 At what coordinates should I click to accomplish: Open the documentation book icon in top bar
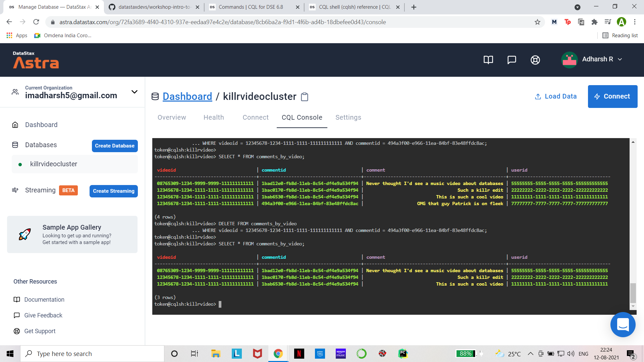(x=488, y=60)
